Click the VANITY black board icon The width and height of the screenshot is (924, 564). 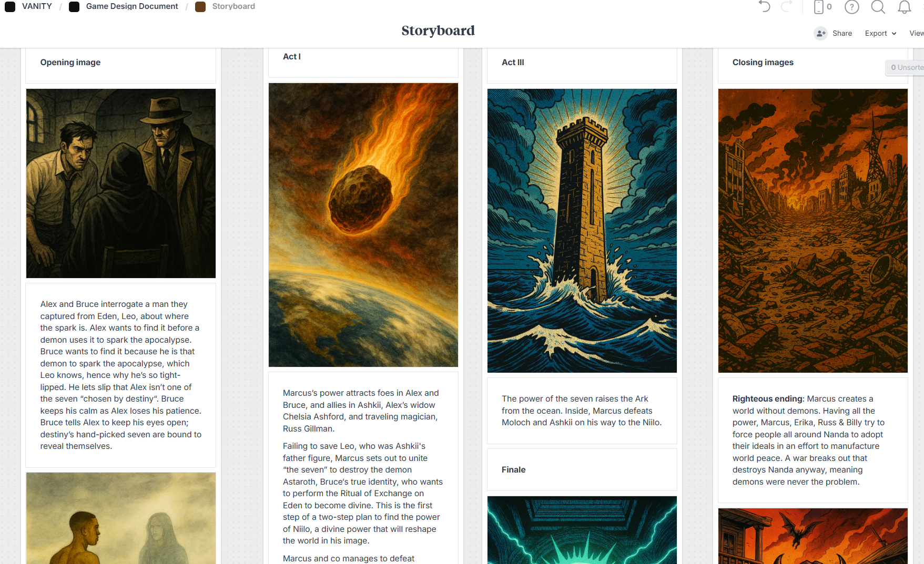click(10, 6)
